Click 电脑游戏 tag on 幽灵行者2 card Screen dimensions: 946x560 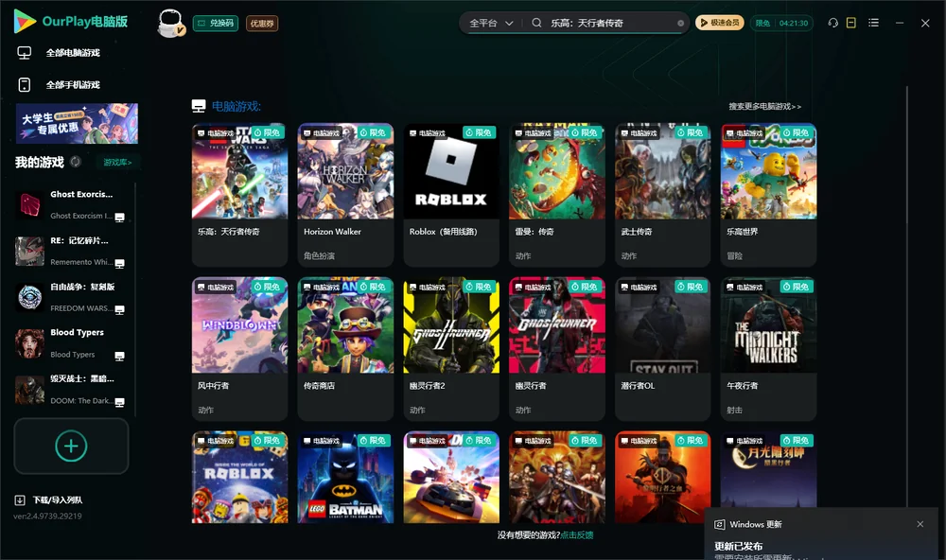tap(428, 287)
